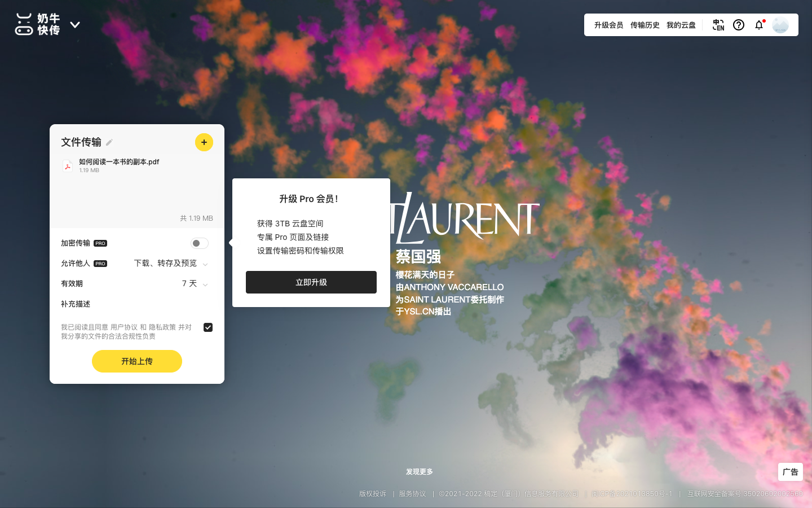Click the 共 1.19 MB total size text
The width and height of the screenshot is (812, 508).
[196, 218]
